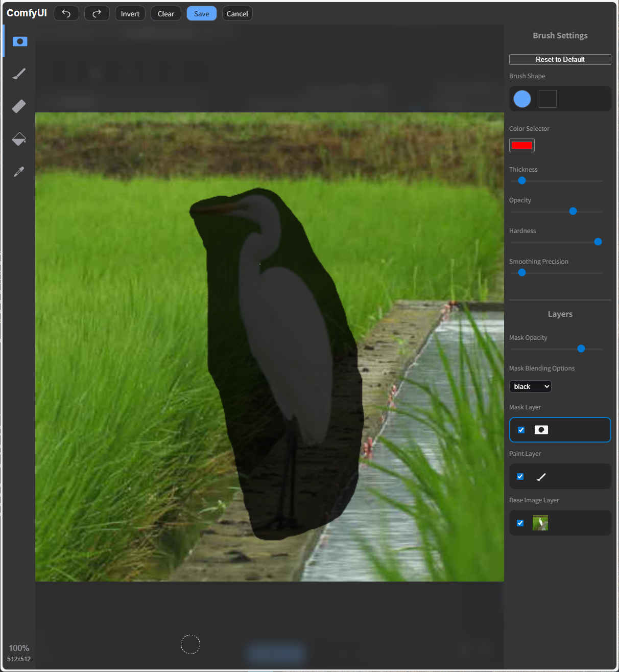This screenshot has width=619, height=672.
Task: Click the Undo arrow button
Action: coord(66,14)
